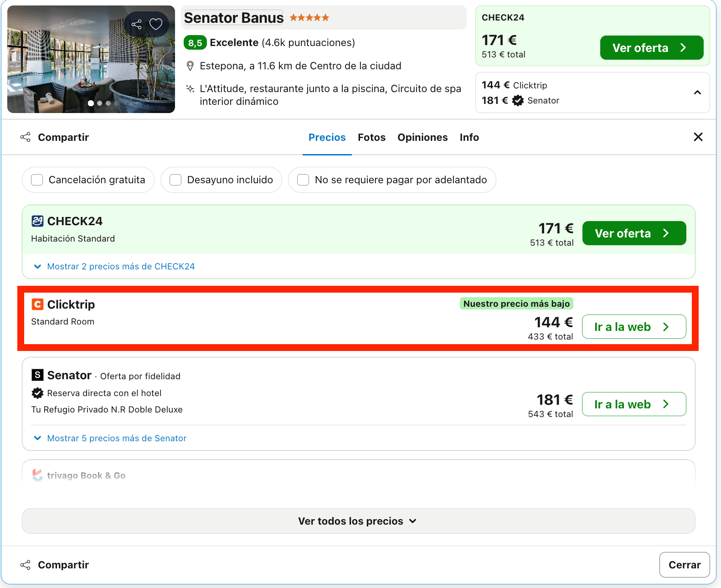Click Ver oferta in the top CHECK24 card
The image size is (721, 588).
[652, 48]
